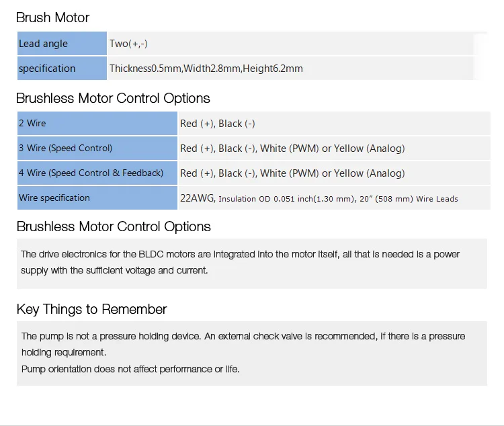Click the "Pump orientation does not affect performance" line
Screen dimensions: 504x426
(130, 369)
